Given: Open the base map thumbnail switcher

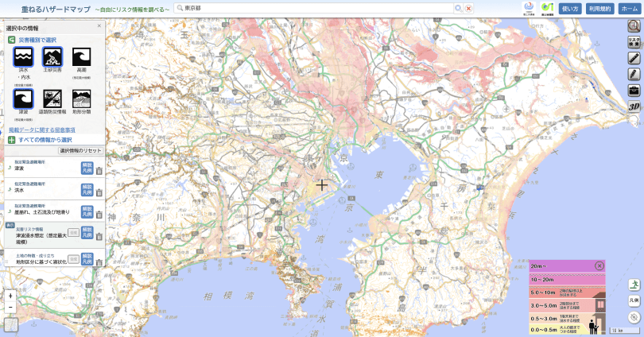Looking at the screenshot, I should pos(11,324).
